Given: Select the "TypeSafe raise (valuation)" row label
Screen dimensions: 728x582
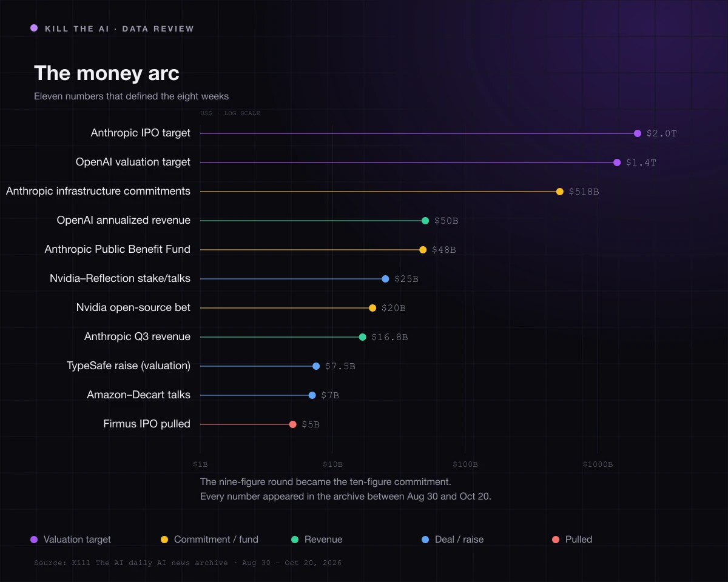Looking at the screenshot, I should click(x=129, y=366).
